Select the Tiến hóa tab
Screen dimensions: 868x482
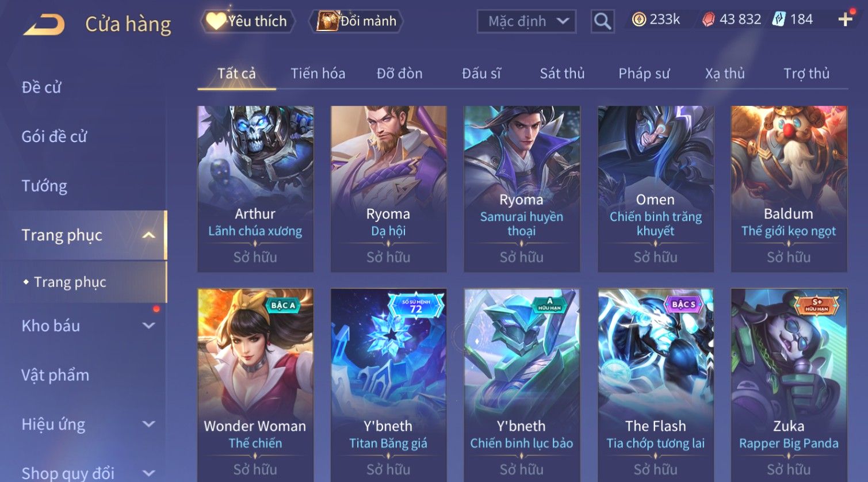(x=318, y=74)
